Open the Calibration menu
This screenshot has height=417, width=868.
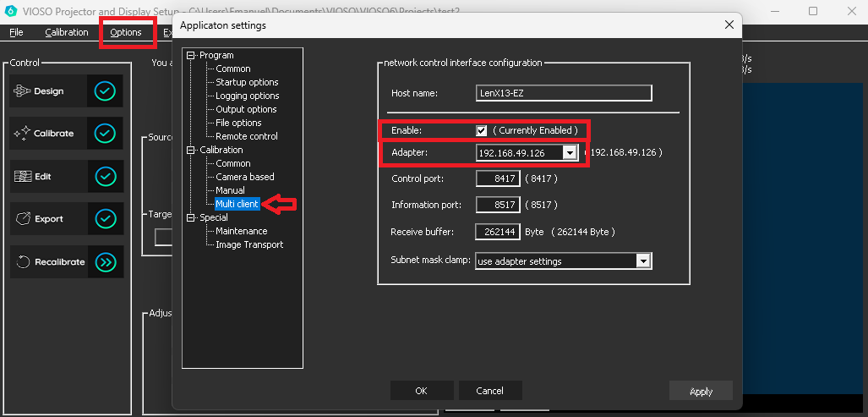(x=66, y=32)
